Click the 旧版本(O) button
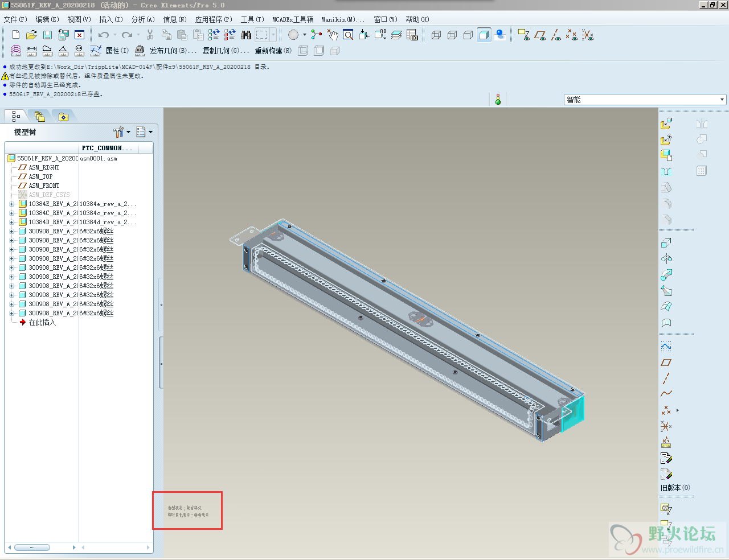The image size is (729, 560). (675, 488)
